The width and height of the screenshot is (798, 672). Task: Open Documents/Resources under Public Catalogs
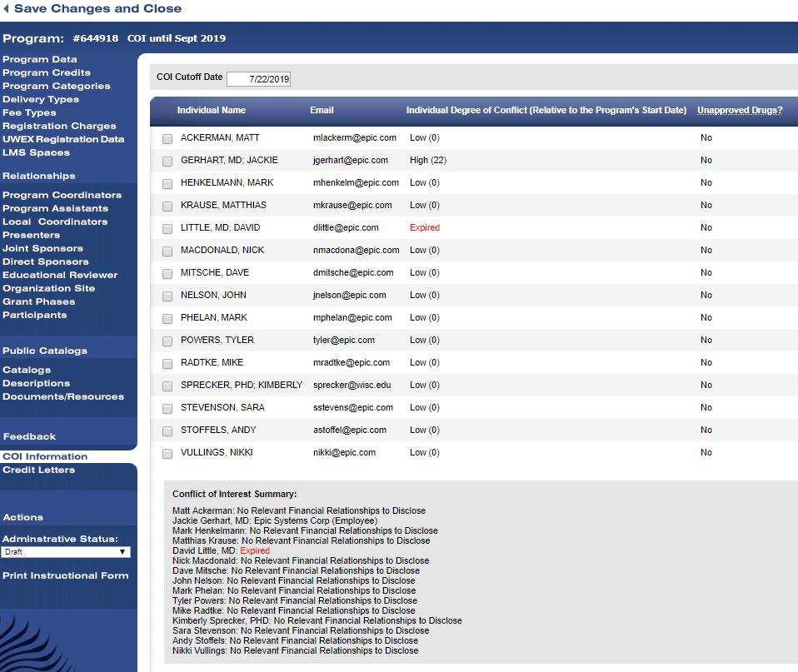[x=63, y=397]
